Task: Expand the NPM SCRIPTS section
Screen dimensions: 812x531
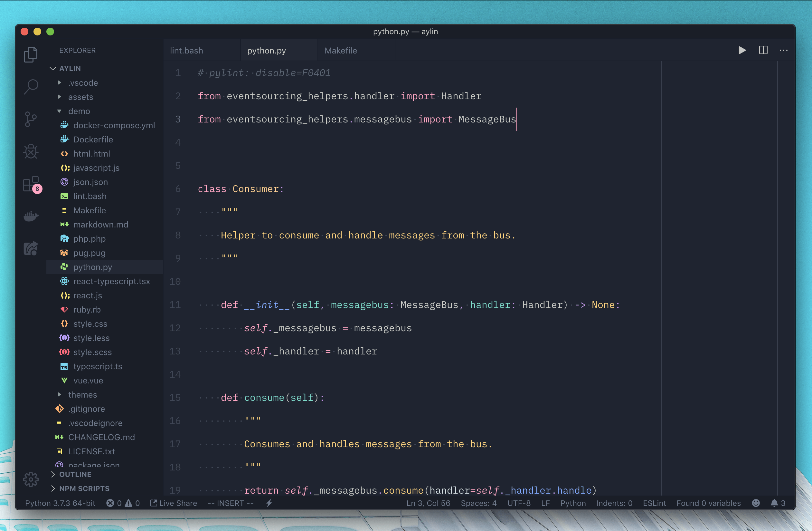Action: (84, 488)
